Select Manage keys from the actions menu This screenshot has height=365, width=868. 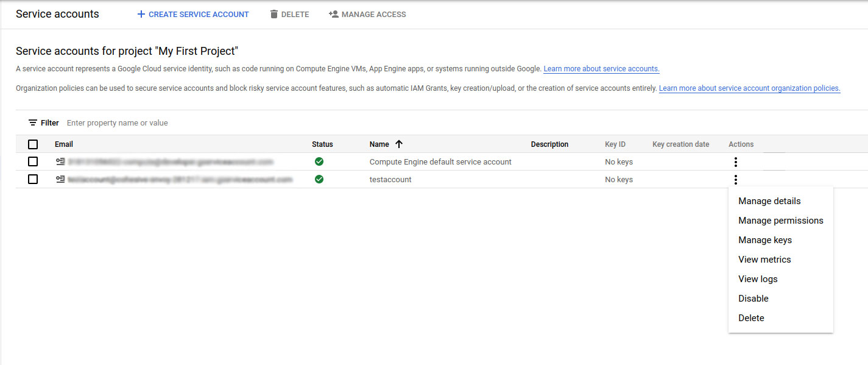coord(765,240)
